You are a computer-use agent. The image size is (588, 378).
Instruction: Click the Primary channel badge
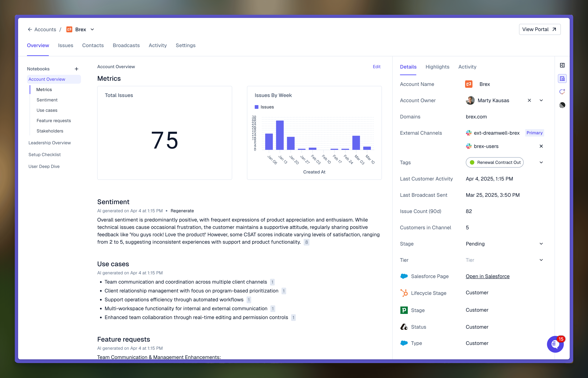pos(534,133)
